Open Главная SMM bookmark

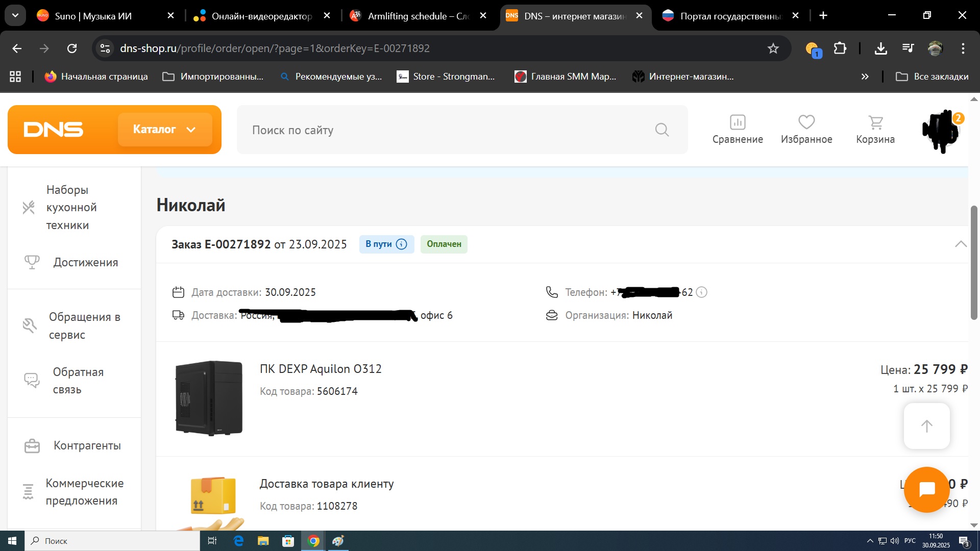[x=565, y=77]
